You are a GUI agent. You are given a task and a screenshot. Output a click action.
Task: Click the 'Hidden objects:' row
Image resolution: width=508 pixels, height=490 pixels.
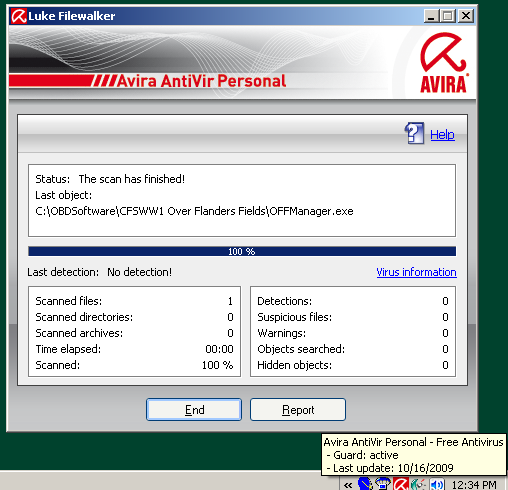tap(353, 365)
